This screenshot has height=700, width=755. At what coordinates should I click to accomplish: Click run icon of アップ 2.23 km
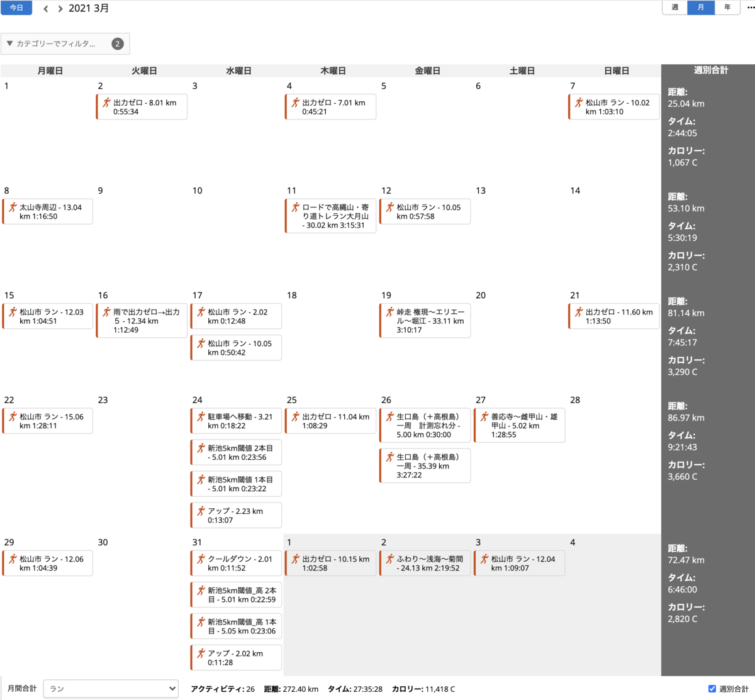pos(201,511)
